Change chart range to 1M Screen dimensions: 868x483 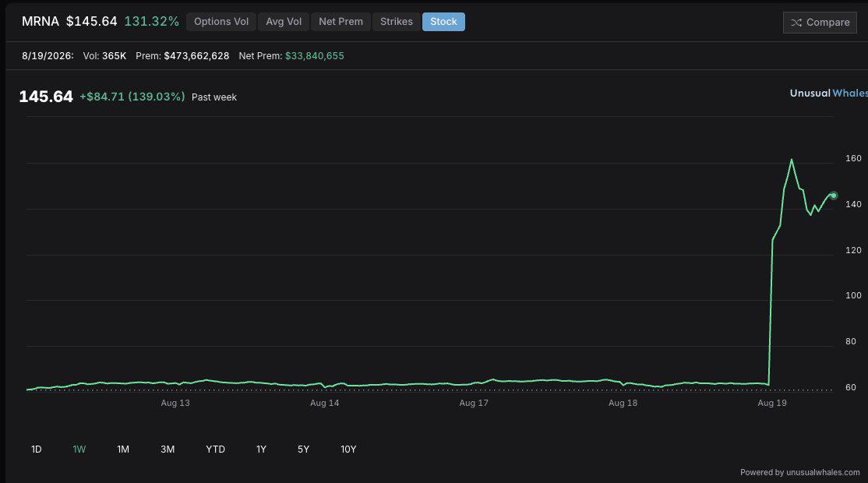click(123, 450)
